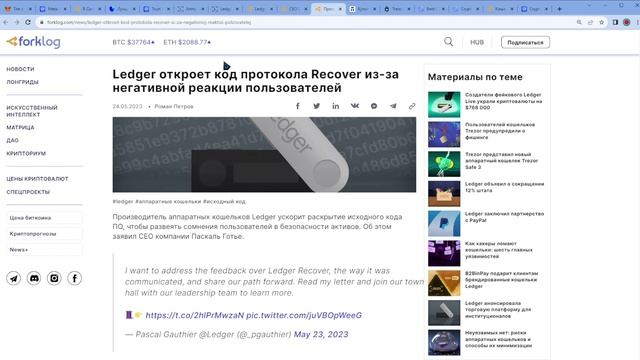
Task: Open the #исходный код tag
Action: (x=224, y=201)
